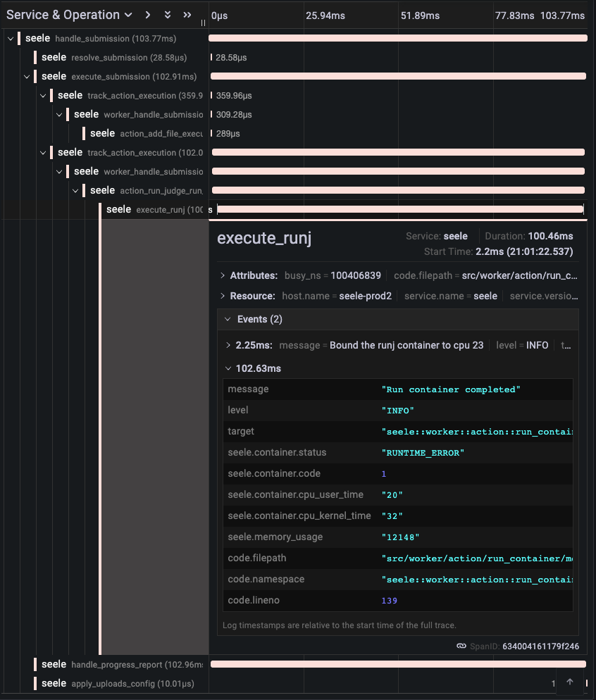Collapse worker_handle_submission above action_run_judge
This screenshot has width=596, height=700.
click(x=59, y=171)
